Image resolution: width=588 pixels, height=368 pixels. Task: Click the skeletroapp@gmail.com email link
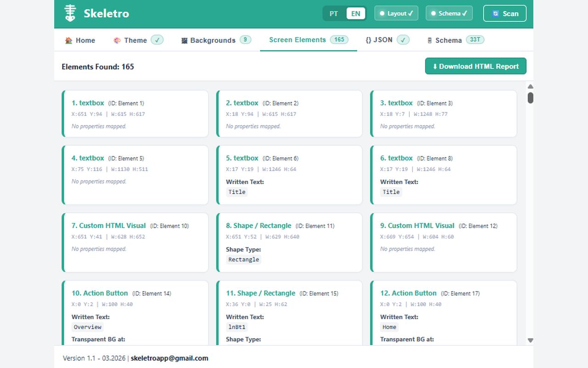point(170,358)
